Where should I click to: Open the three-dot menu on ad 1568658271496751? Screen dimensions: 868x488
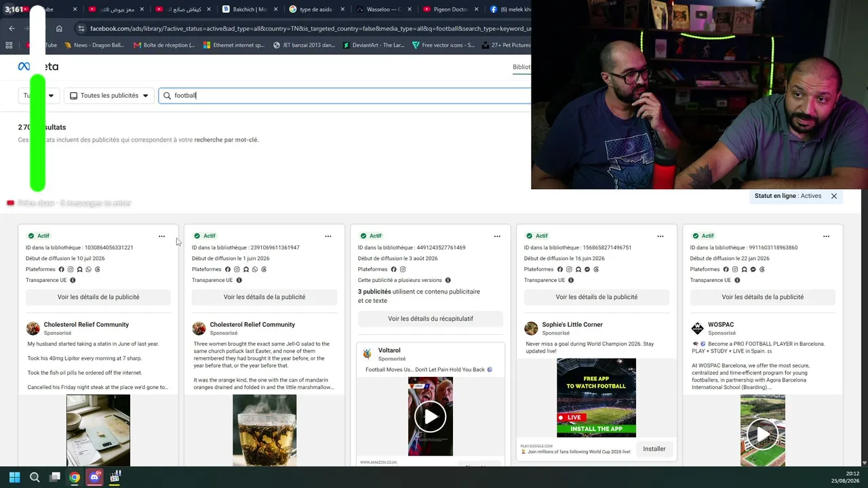point(660,236)
